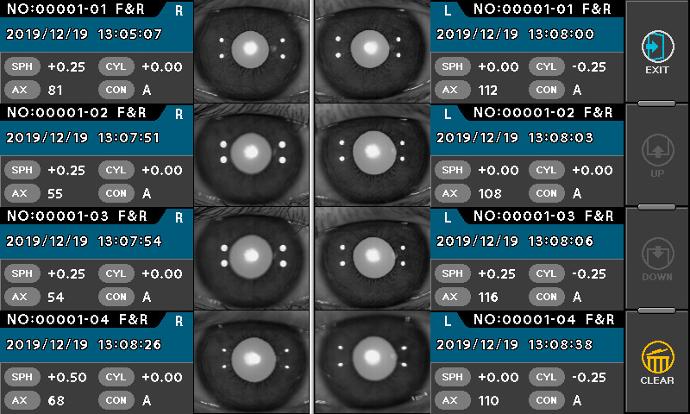Click SPH label in right record 00001-04
This screenshot has height=414, width=690.
click(20, 377)
